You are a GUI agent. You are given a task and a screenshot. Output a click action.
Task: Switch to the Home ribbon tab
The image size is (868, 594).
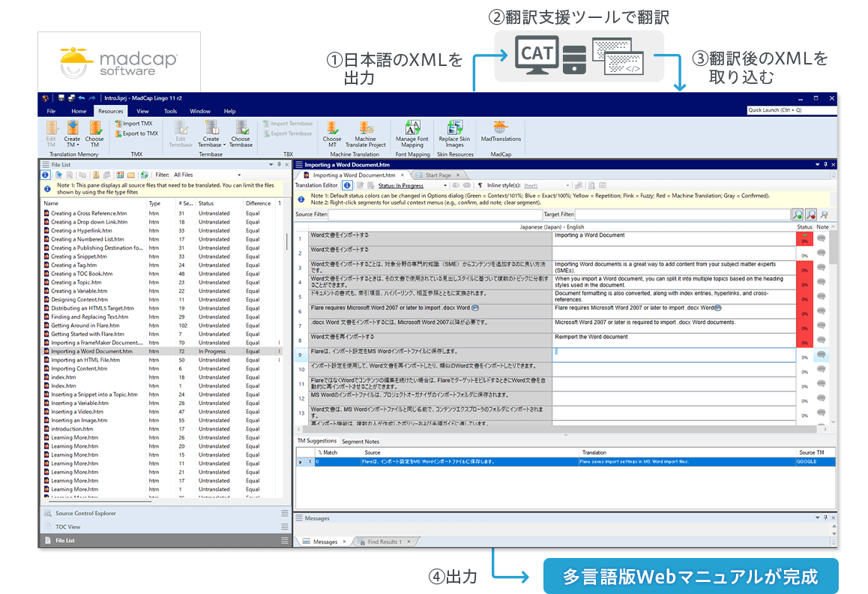79,111
